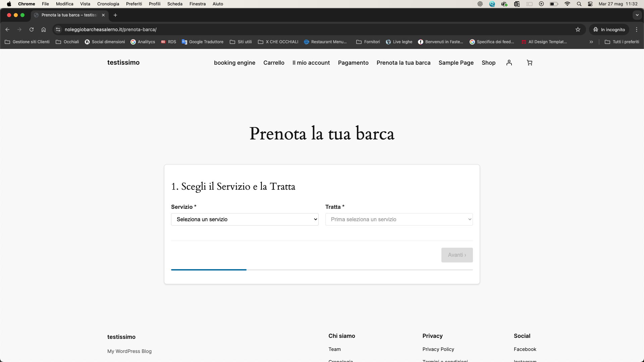This screenshot has height=362, width=644.
Task: Click the blue step progress bar
Action: (209, 269)
